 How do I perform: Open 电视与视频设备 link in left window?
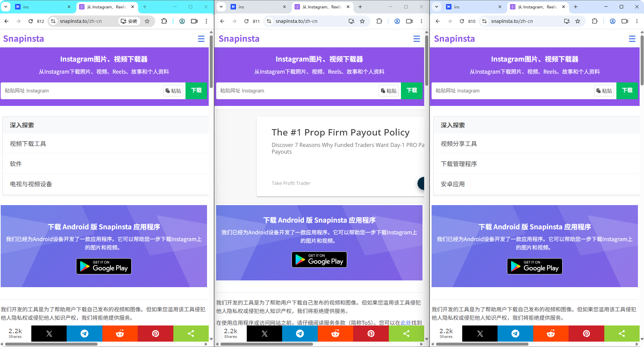coord(31,184)
